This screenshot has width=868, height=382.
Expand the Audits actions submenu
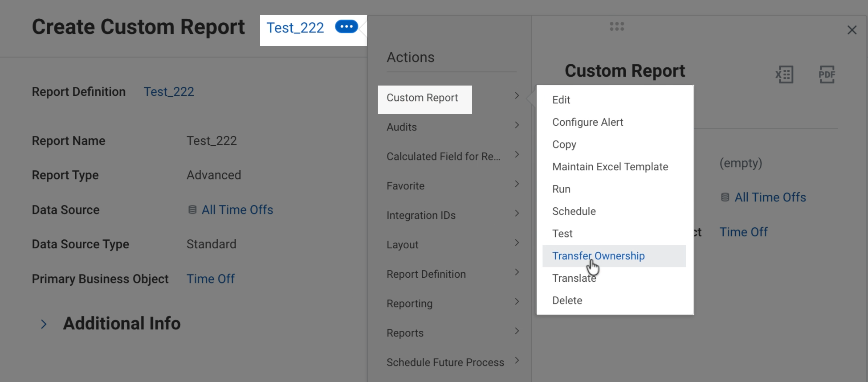coord(452,127)
